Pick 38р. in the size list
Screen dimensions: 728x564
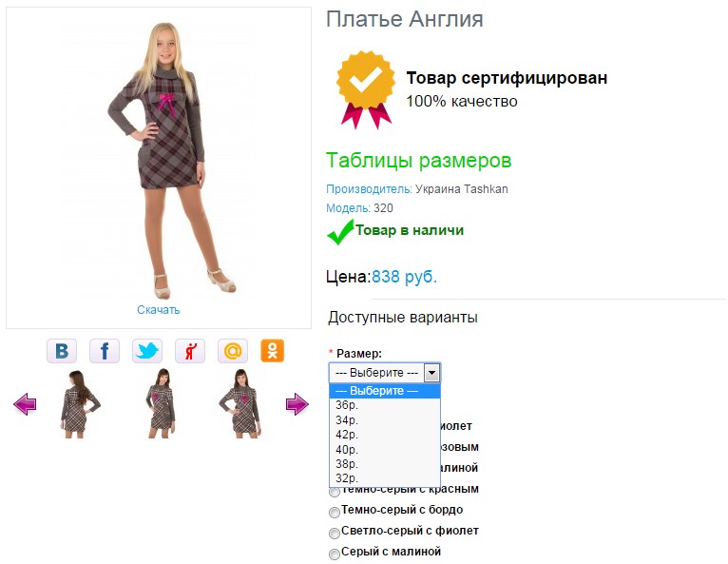click(x=384, y=463)
